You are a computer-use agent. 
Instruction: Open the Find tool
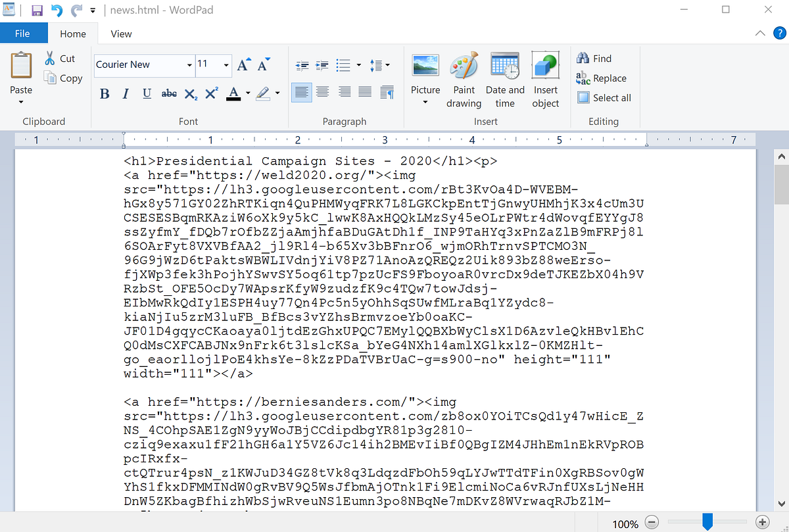tap(594, 59)
